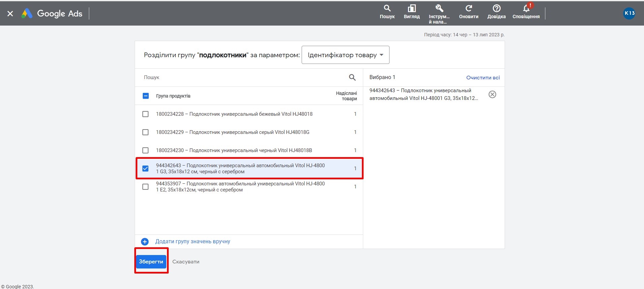Check product 1800234230 черный
This screenshot has height=289, width=644.
[x=145, y=150]
